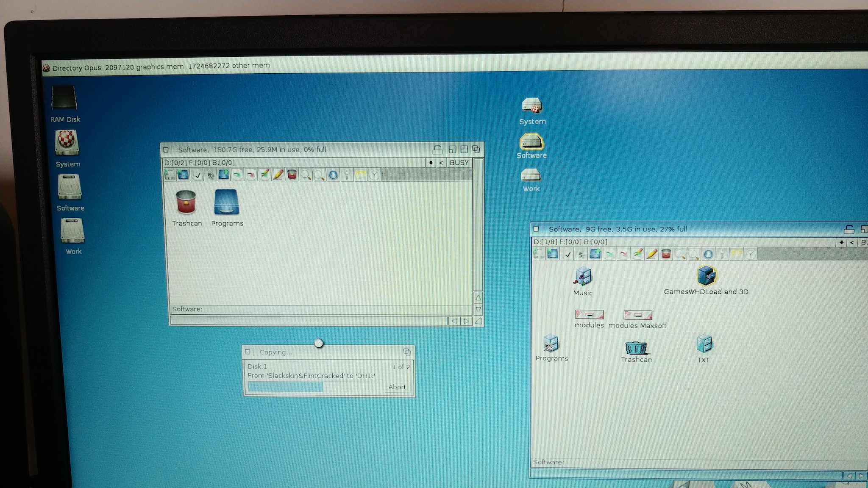Click the red trash delete tool in the right window toolbar
This screenshot has height=488, width=868.
(x=665, y=254)
